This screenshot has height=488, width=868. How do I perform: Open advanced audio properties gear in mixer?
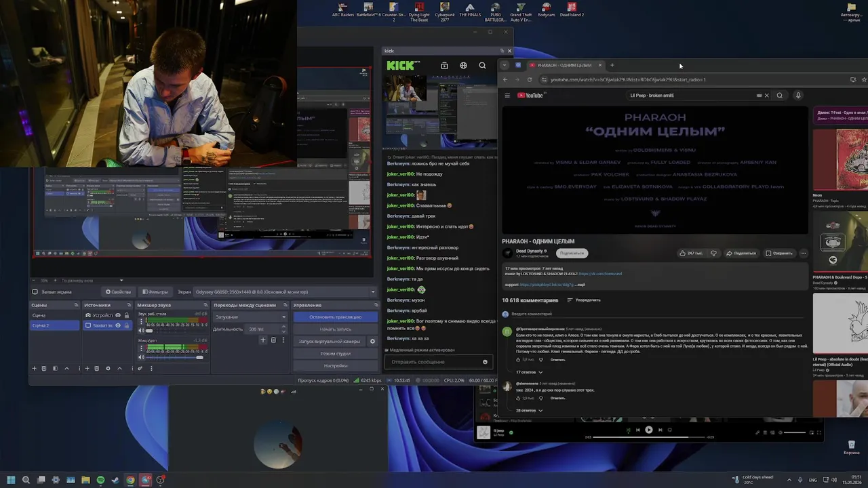(140, 369)
